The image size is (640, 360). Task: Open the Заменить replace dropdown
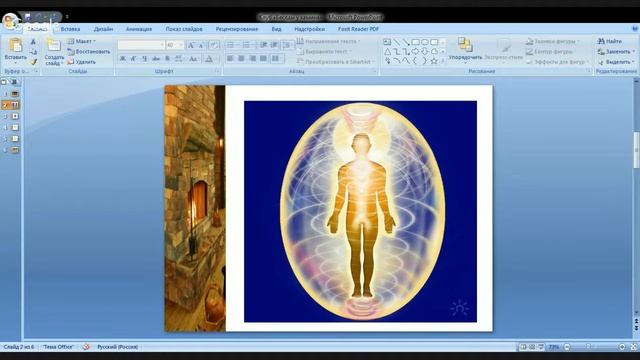click(616, 52)
